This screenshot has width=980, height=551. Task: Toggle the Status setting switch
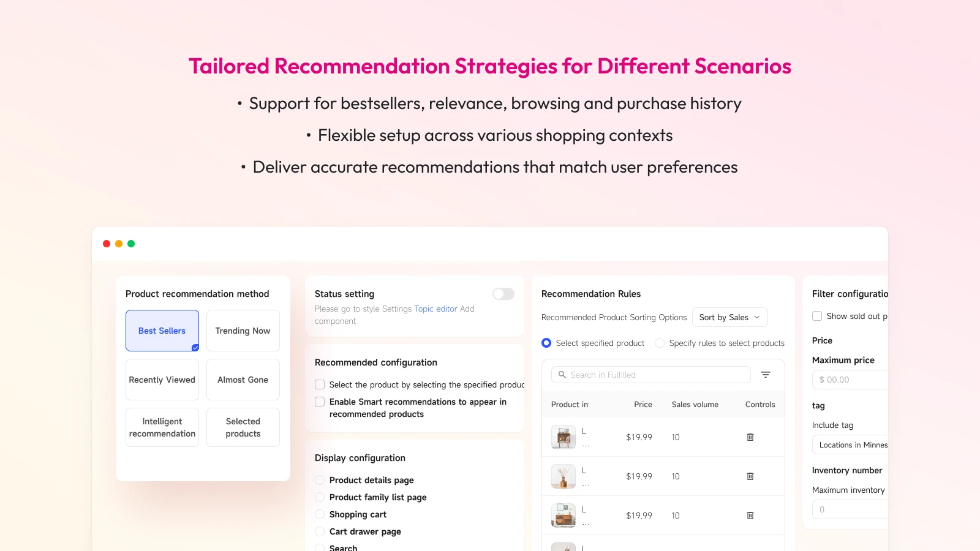[503, 294]
